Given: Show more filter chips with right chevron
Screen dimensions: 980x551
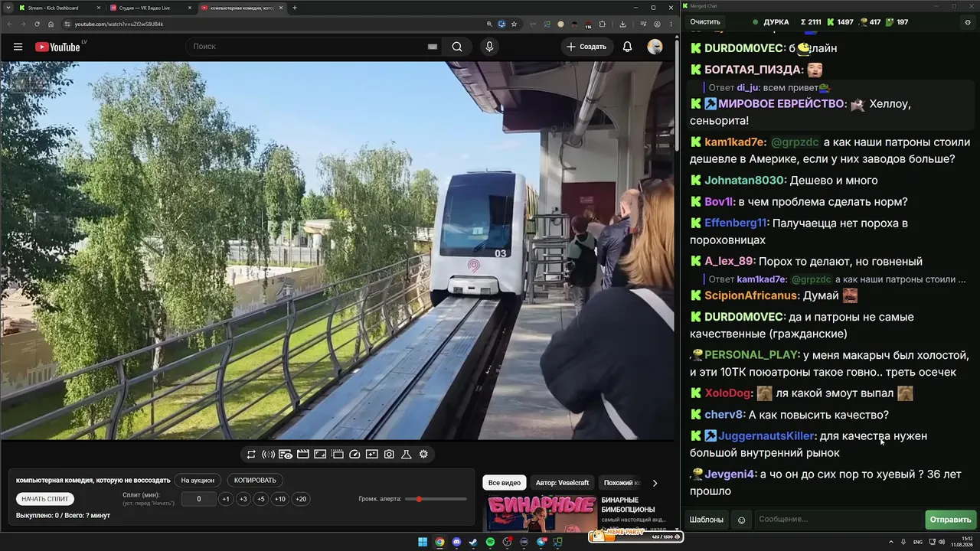Looking at the screenshot, I should 655,483.
